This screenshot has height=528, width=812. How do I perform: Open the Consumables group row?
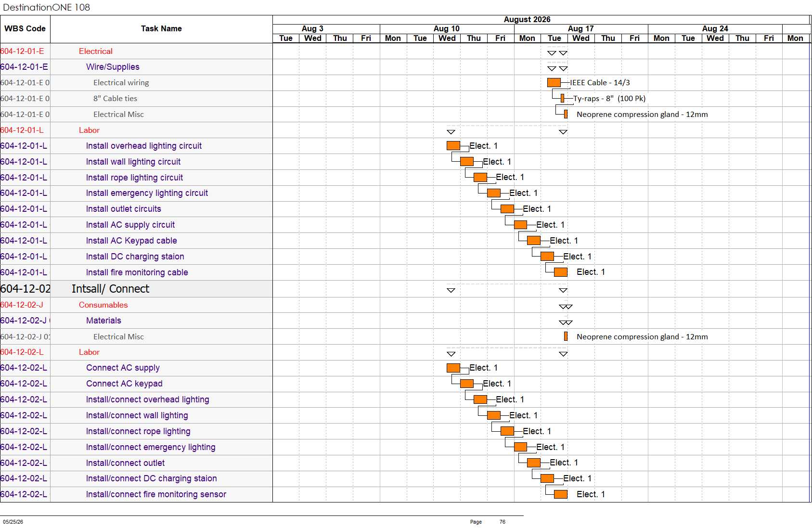coord(103,305)
